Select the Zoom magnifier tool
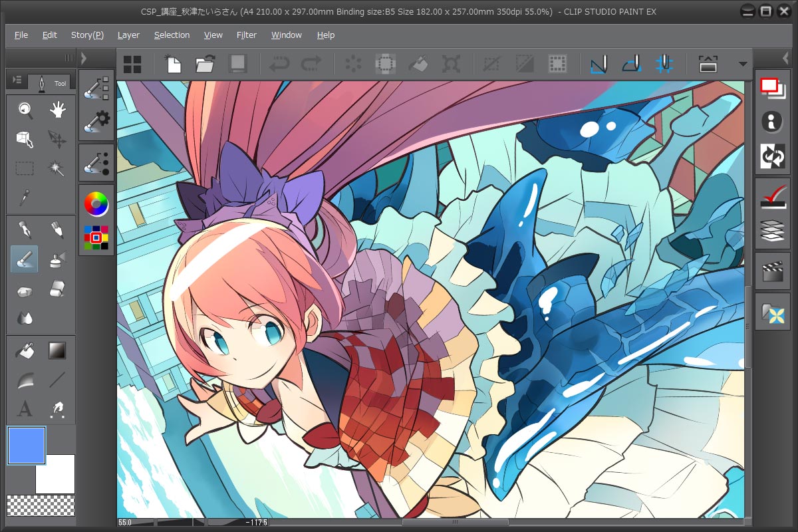The width and height of the screenshot is (798, 532). tap(25, 110)
